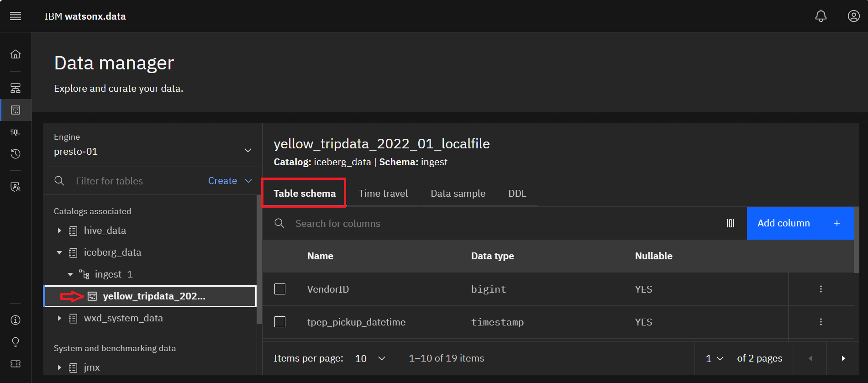The image size is (868, 383).
Task: Click the table filter search icon
Action: click(x=59, y=181)
